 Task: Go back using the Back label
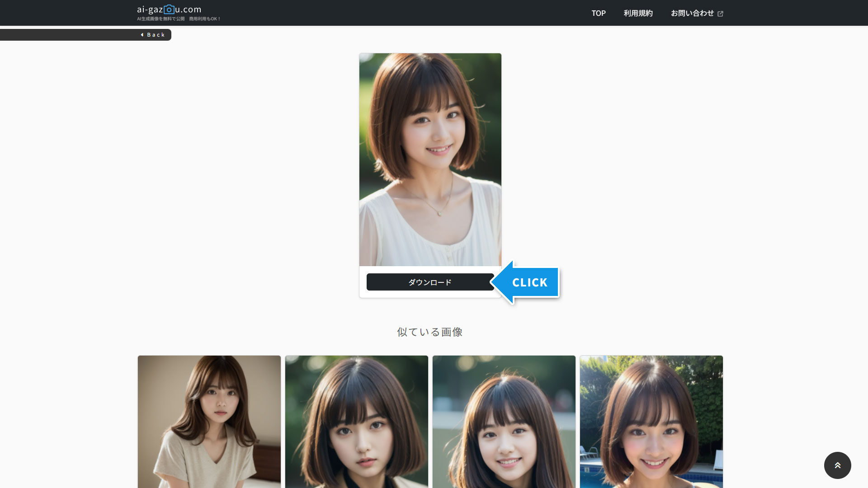(156, 35)
